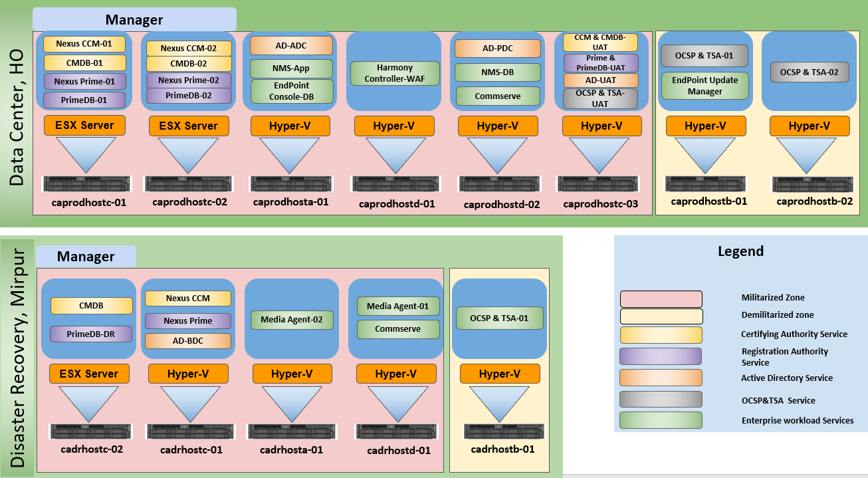Viewport: 868px width, 478px height.
Task: Select the Commserve box on cadrhostd-01
Action: point(398,329)
